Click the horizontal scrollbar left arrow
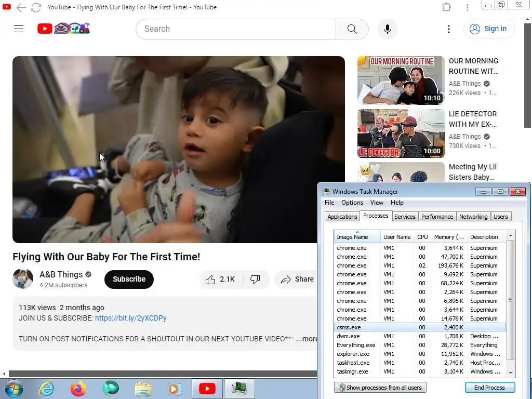Image resolution: width=532 pixels, height=399 pixels. [4, 374]
